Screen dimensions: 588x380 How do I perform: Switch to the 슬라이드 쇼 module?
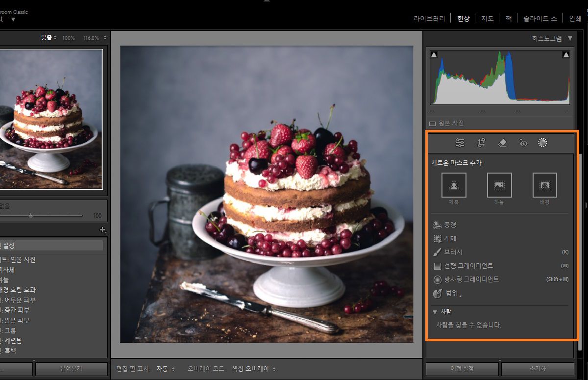point(540,18)
